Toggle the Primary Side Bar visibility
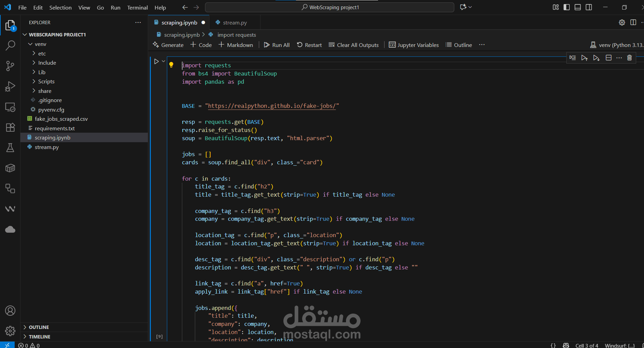644x348 pixels. (566, 7)
